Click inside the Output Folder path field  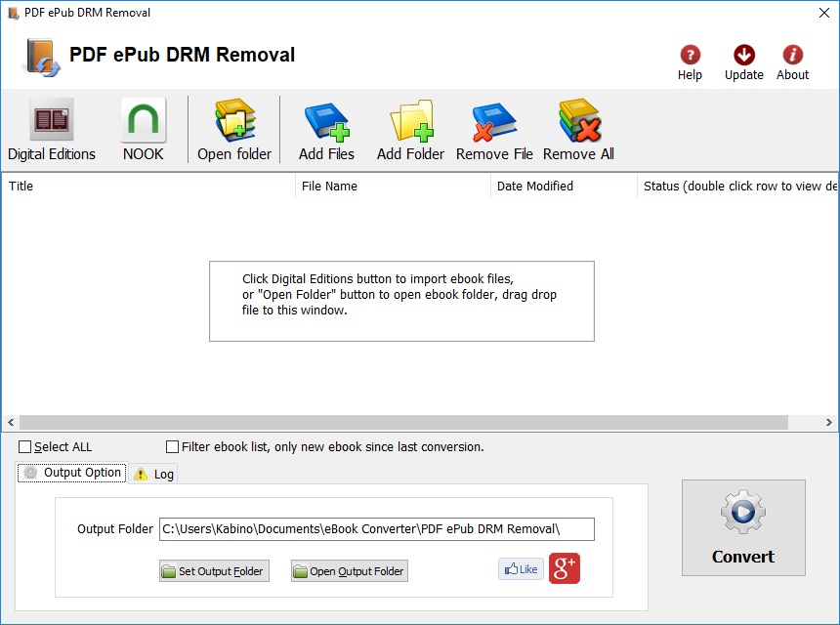(377, 529)
